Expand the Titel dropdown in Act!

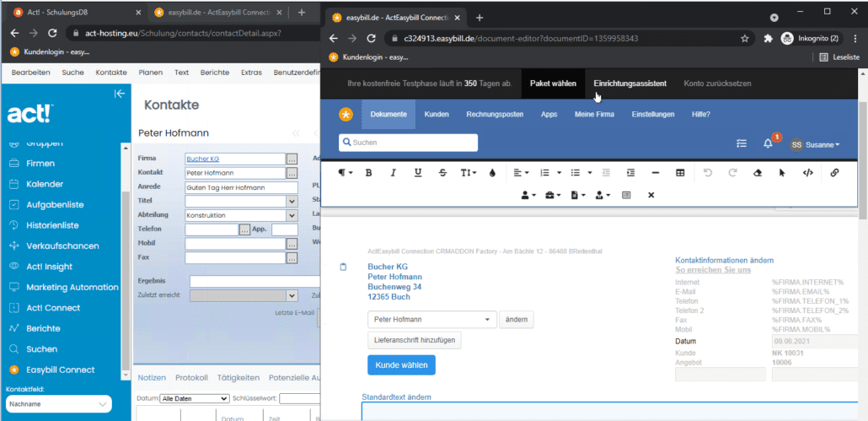(x=292, y=201)
